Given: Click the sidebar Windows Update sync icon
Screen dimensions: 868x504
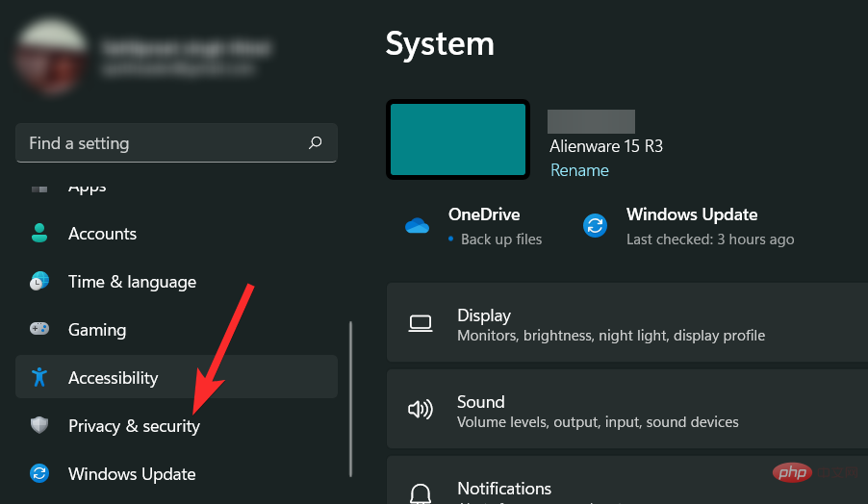Looking at the screenshot, I should tap(39, 473).
